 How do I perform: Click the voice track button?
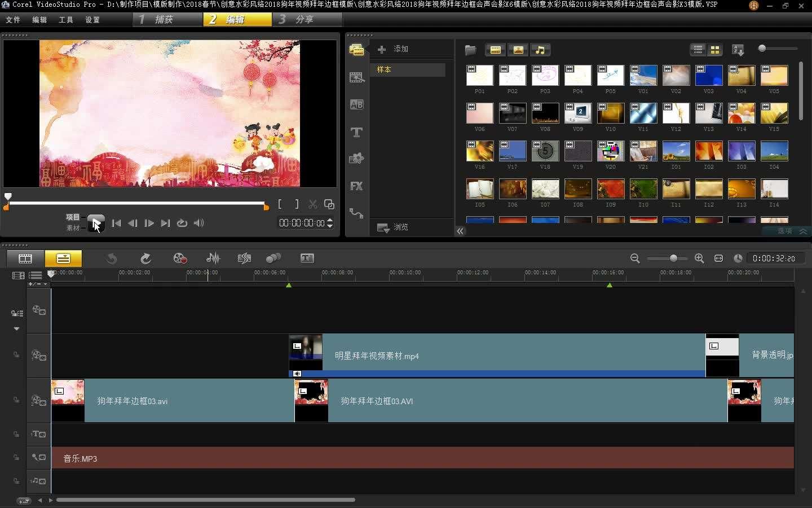(39, 457)
